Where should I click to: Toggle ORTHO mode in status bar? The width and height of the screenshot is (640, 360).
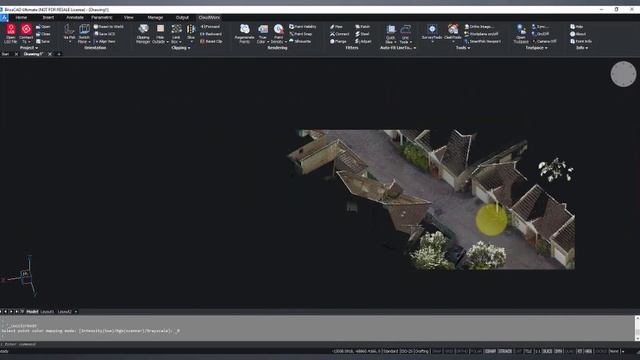click(462, 351)
